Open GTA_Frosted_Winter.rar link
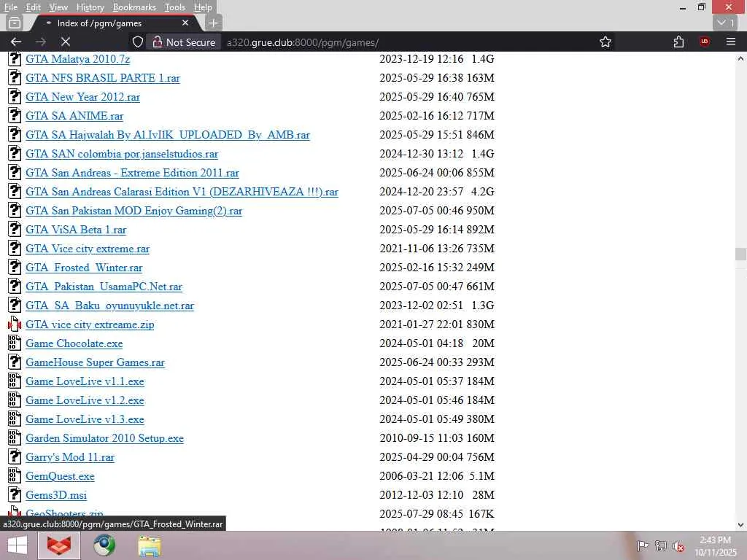This screenshot has width=747, height=560. pos(84,268)
